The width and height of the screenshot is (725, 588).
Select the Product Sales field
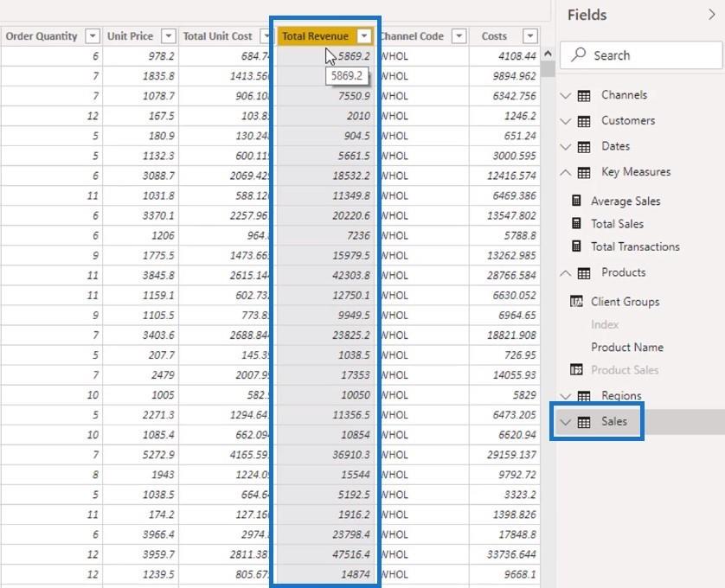pyautogui.click(x=625, y=370)
